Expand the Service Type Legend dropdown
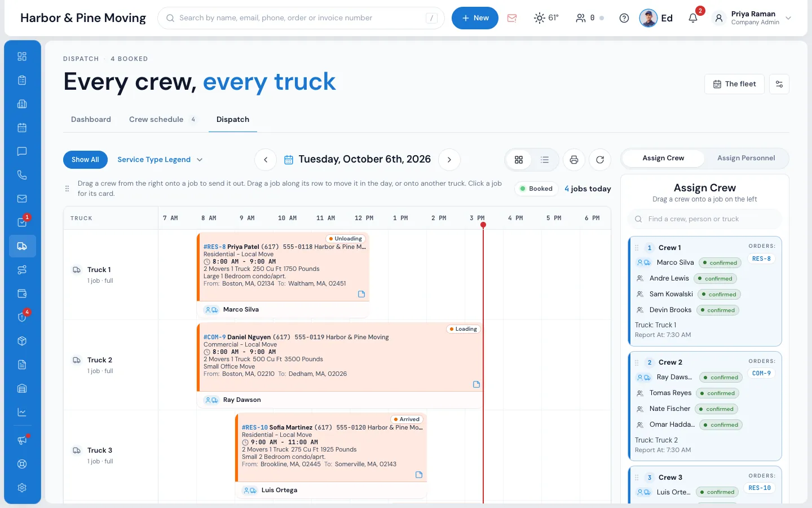Viewport: 812px width, 508px height. (160, 160)
